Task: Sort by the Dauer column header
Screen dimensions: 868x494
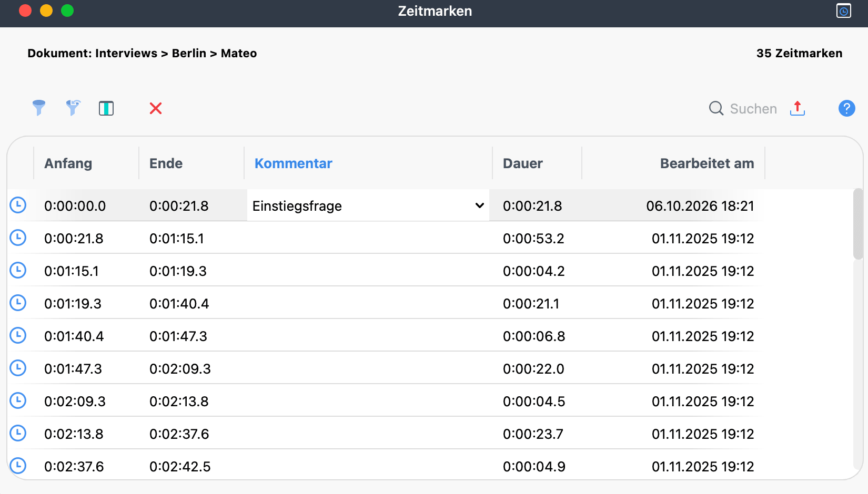Action: (523, 163)
